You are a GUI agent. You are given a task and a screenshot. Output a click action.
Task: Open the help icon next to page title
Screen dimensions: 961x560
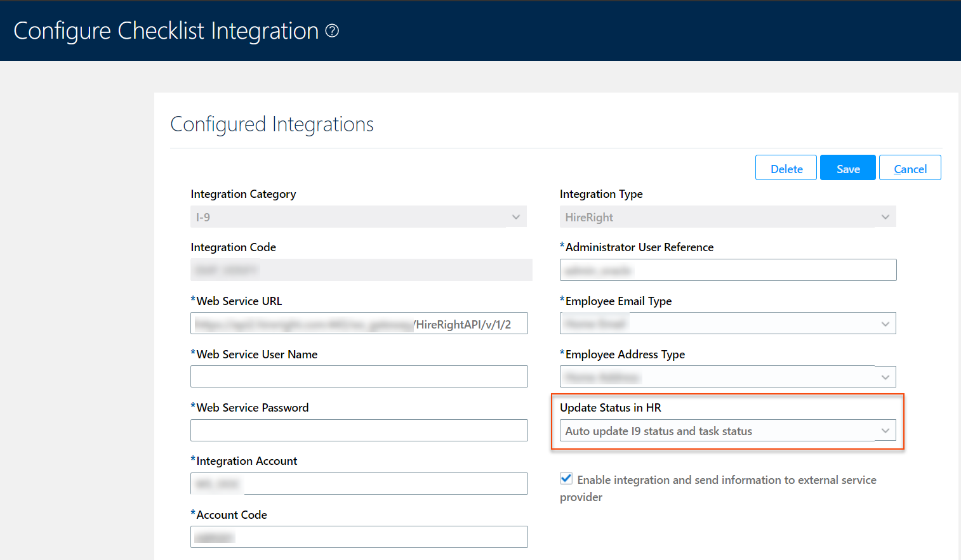point(332,30)
